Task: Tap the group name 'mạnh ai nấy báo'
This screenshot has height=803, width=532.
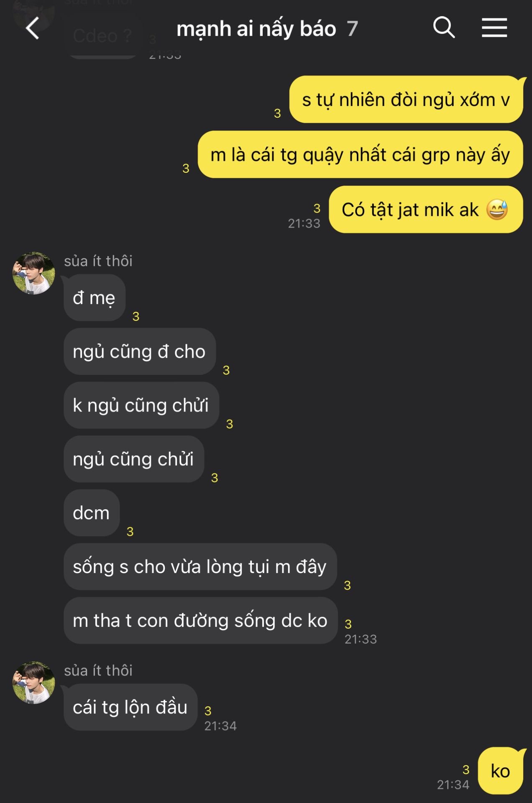Action: 256,29
